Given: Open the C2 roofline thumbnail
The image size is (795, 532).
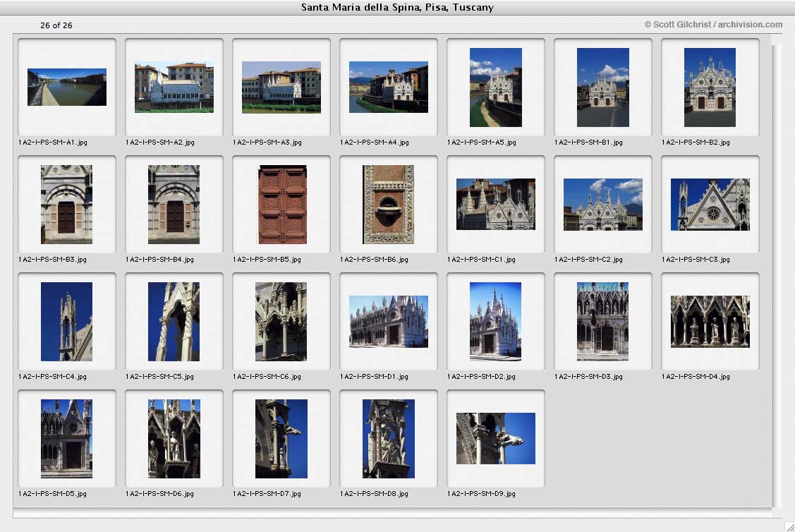Looking at the screenshot, I should tap(603, 205).
